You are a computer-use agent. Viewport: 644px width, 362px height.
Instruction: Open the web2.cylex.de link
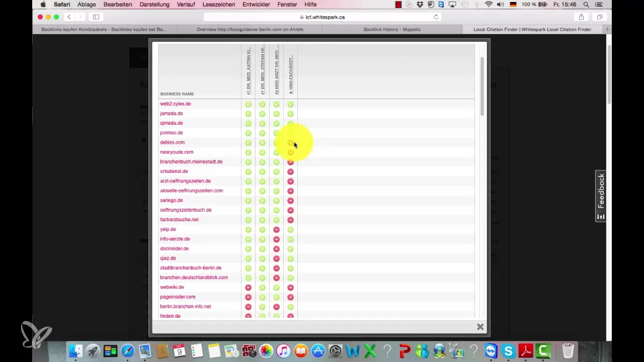pyautogui.click(x=176, y=104)
